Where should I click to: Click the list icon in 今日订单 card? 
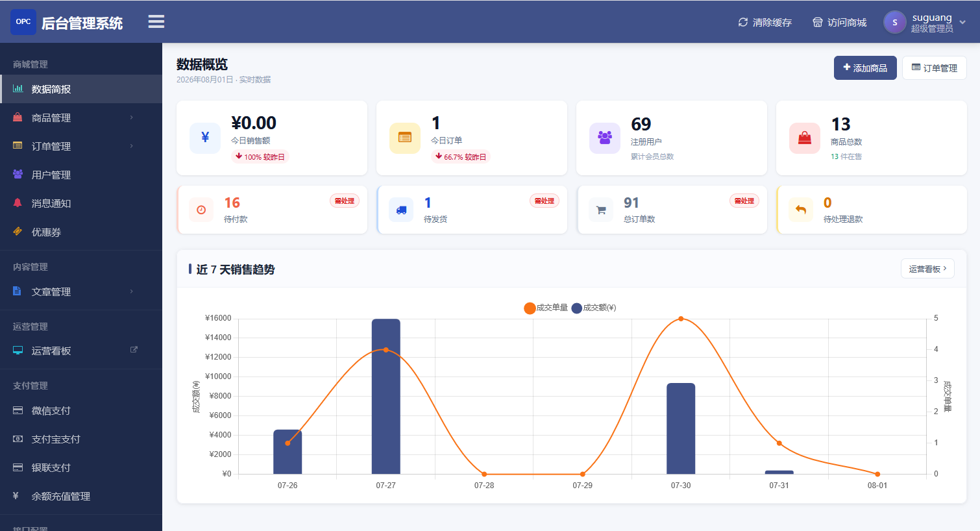click(405, 138)
